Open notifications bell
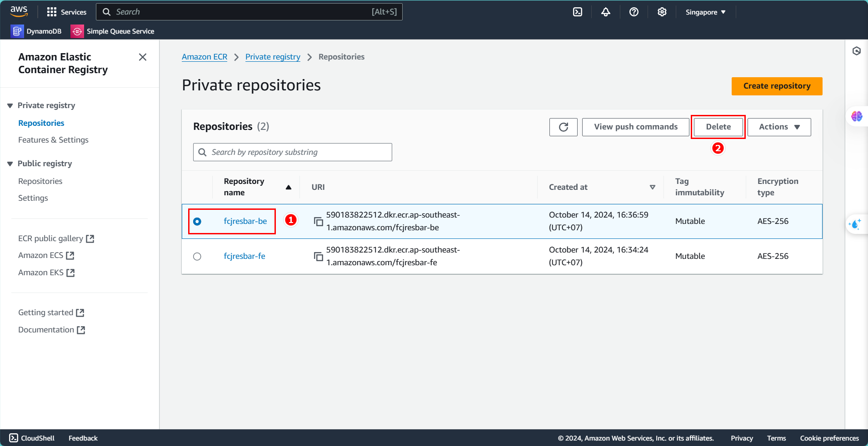This screenshot has width=868, height=446. tap(606, 12)
